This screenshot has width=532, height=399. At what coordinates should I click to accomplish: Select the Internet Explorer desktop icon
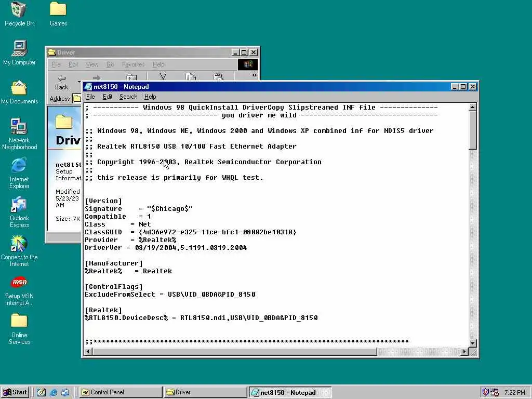(x=19, y=173)
